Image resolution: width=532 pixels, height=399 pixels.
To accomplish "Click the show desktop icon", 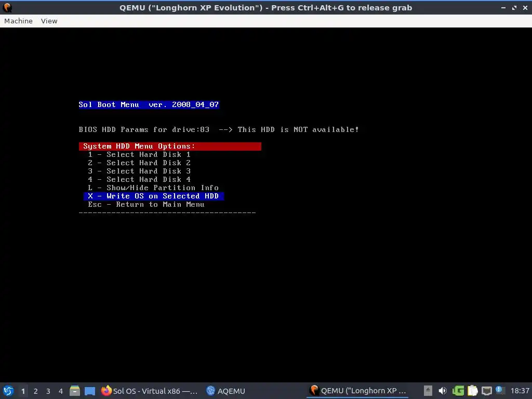I will [89, 391].
